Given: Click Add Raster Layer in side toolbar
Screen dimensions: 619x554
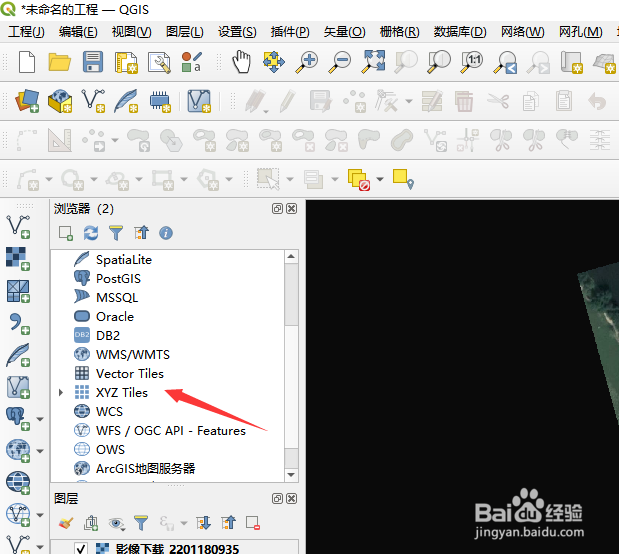Looking at the screenshot, I should (x=18, y=259).
